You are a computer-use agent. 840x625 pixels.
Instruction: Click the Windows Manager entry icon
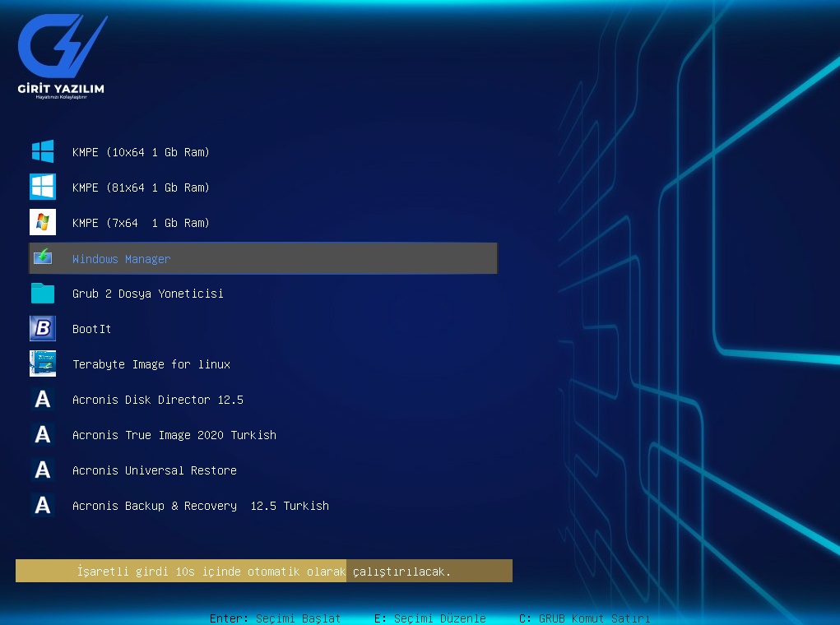click(43, 258)
